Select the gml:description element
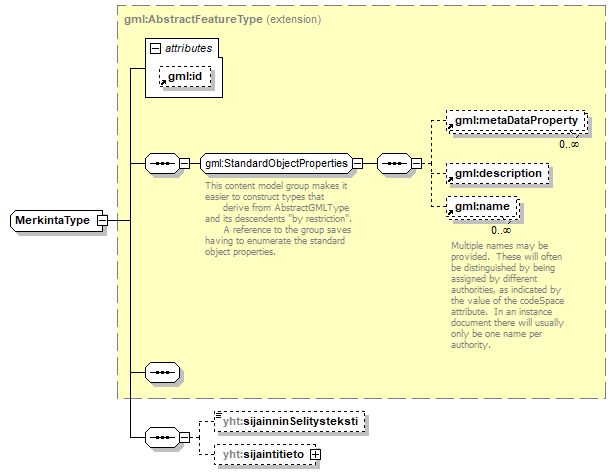Image resolution: width=616 pixels, height=474 pixels. [x=498, y=174]
